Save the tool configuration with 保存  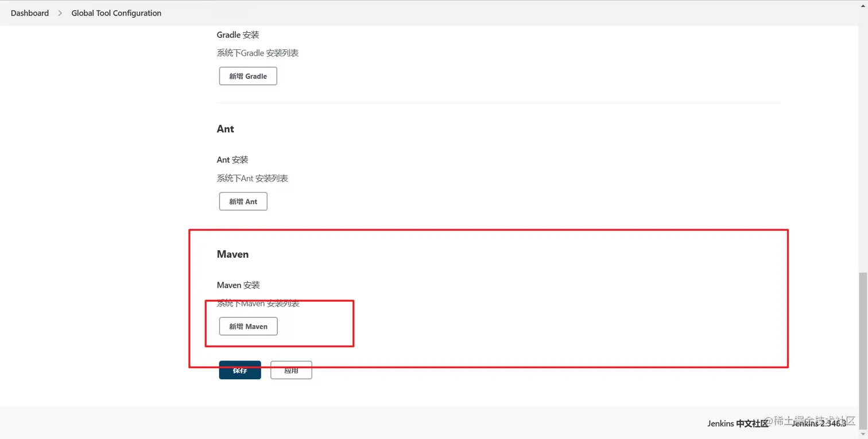240,370
